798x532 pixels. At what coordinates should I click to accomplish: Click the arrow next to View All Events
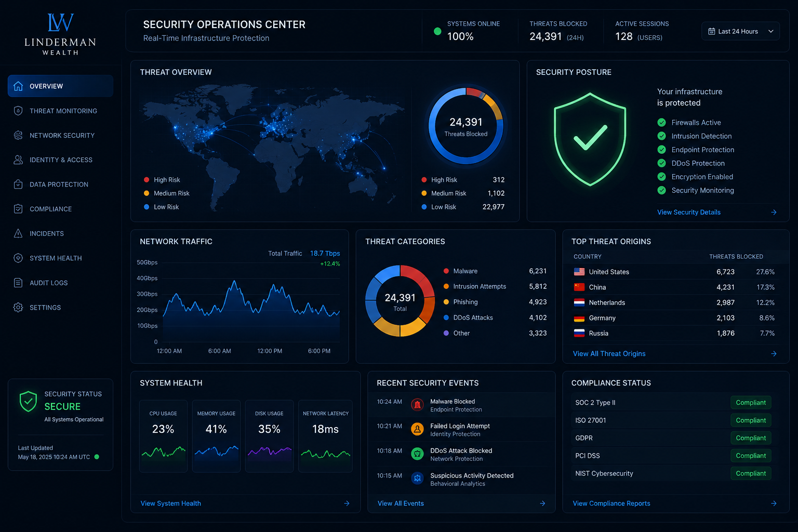point(542,503)
